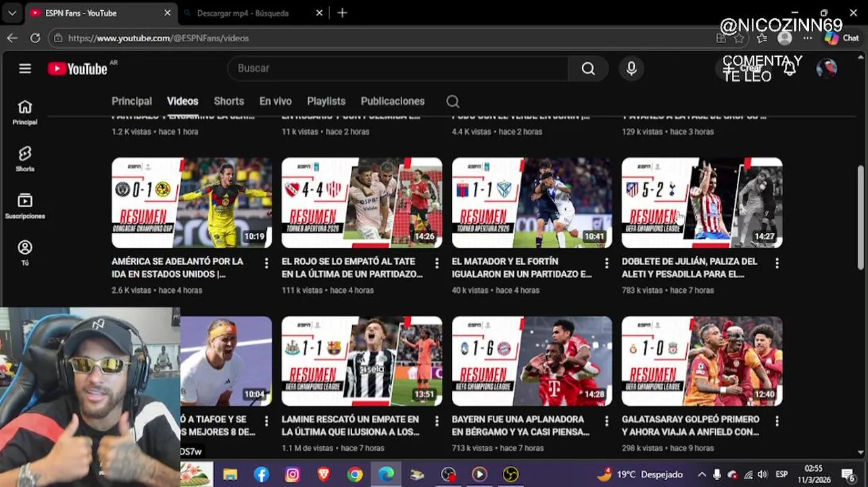Open options for the América se adelantó video

tap(266, 262)
